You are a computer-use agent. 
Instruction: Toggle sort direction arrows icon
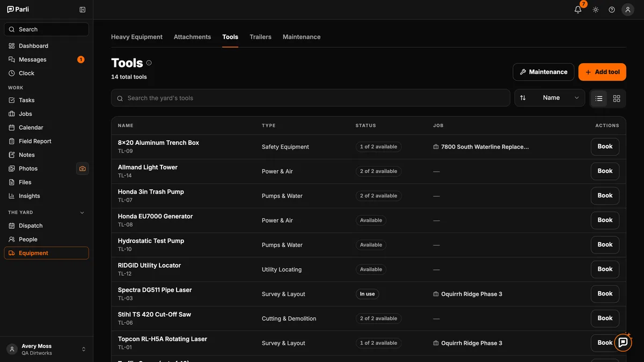(523, 98)
